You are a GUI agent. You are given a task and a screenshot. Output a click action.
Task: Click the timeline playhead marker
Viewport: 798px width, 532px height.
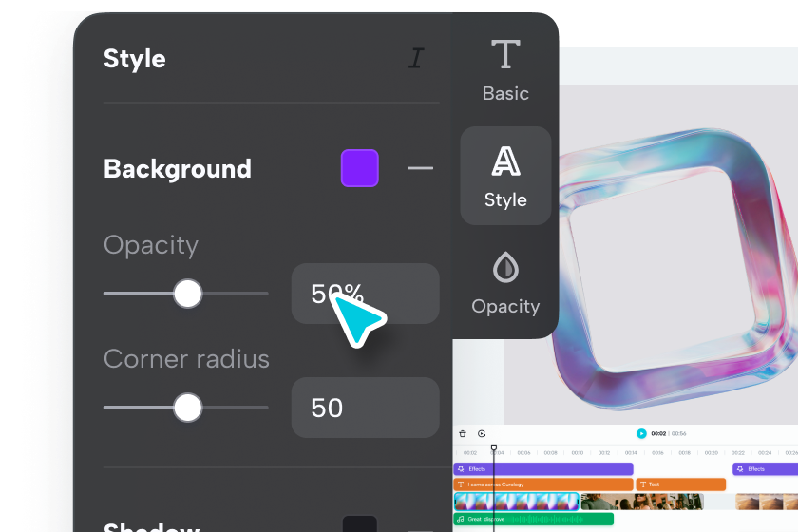(494, 447)
